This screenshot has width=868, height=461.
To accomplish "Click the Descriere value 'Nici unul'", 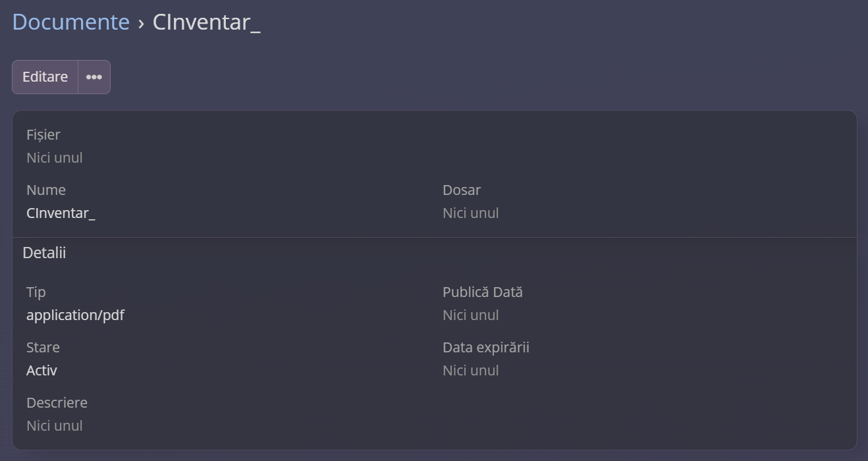I will (x=55, y=425).
